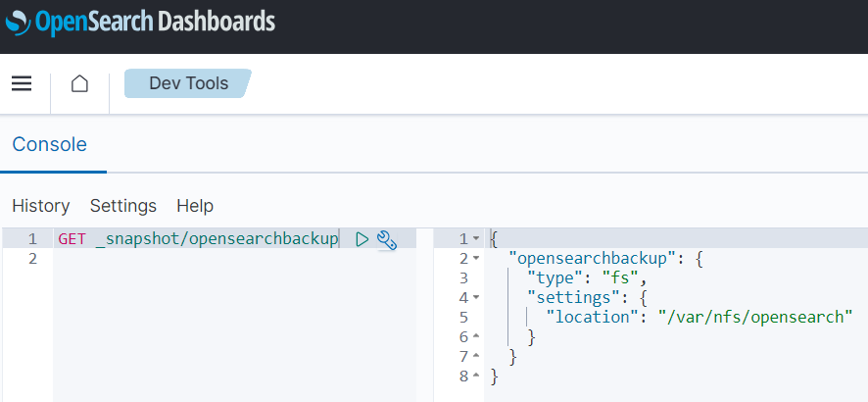868x402 pixels.
Task: Click line number 5 in response pane
Action: [463, 318]
